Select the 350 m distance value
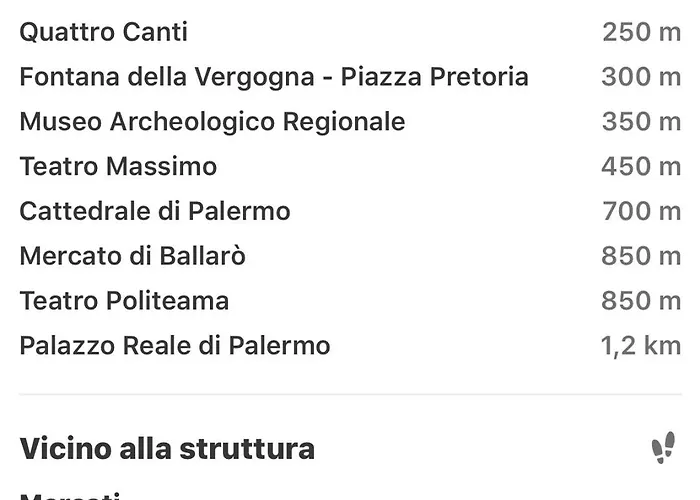This screenshot has height=500, width=700. tap(642, 122)
